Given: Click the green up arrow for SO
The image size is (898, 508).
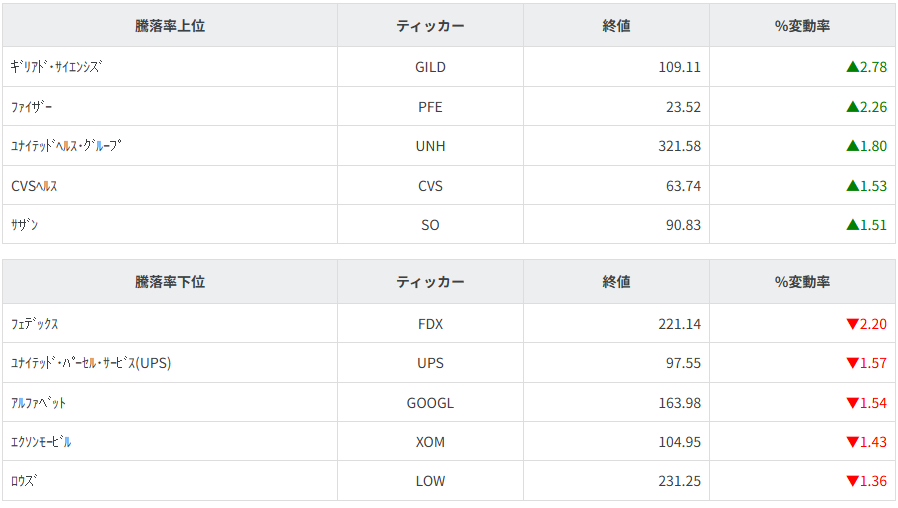Looking at the screenshot, I should 852,225.
